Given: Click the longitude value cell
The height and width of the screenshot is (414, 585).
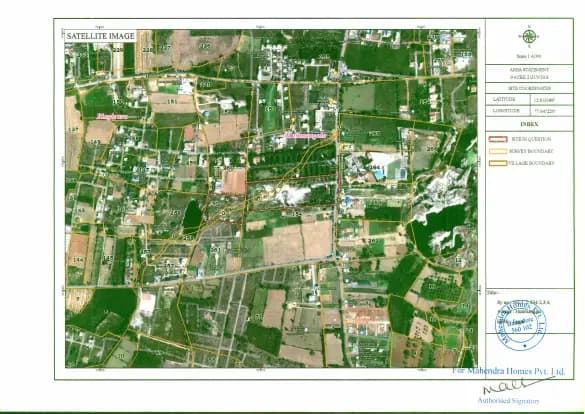Looking at the screenshot, I should pos(551,111).
